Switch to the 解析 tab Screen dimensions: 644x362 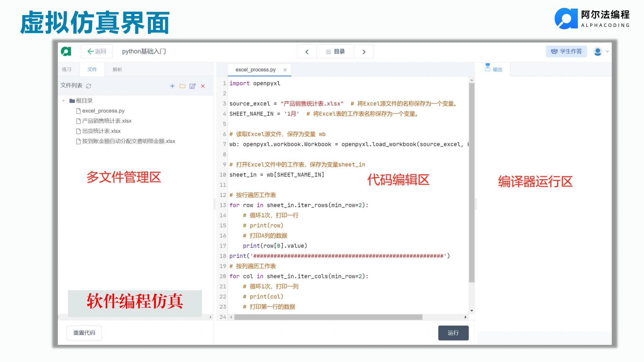tap(117, 69)
